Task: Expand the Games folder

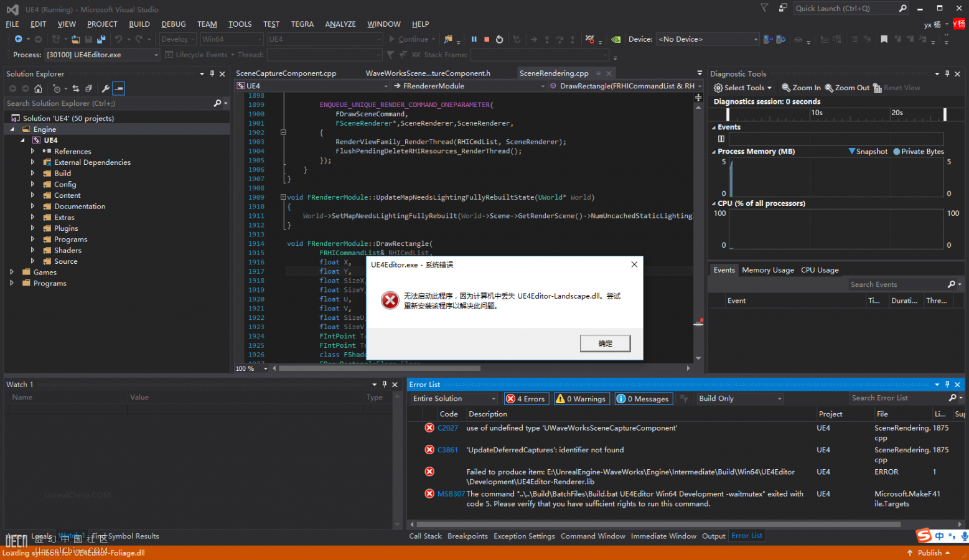Action: [12, 272]
